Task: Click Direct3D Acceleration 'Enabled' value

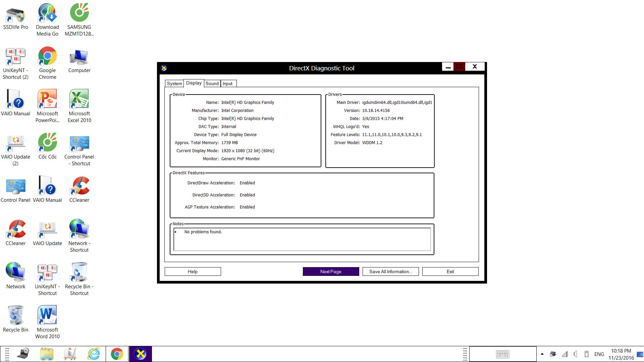Action: coord(247,195)
